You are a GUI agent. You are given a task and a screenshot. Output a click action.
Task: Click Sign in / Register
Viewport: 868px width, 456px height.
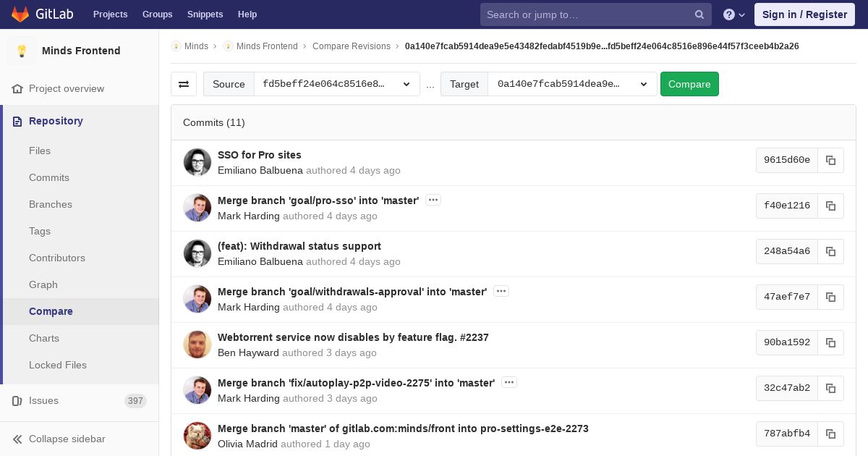(804, 14)
